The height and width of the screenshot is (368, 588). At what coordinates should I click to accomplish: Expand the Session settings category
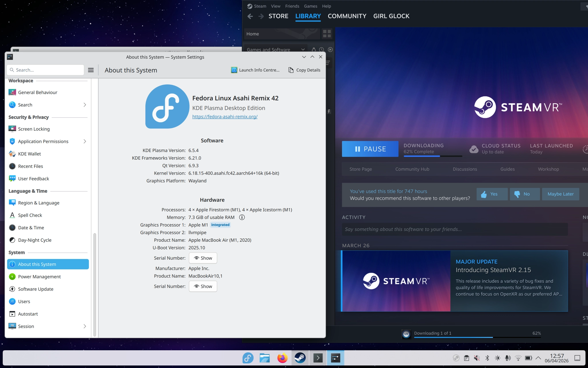pos(85,326)
